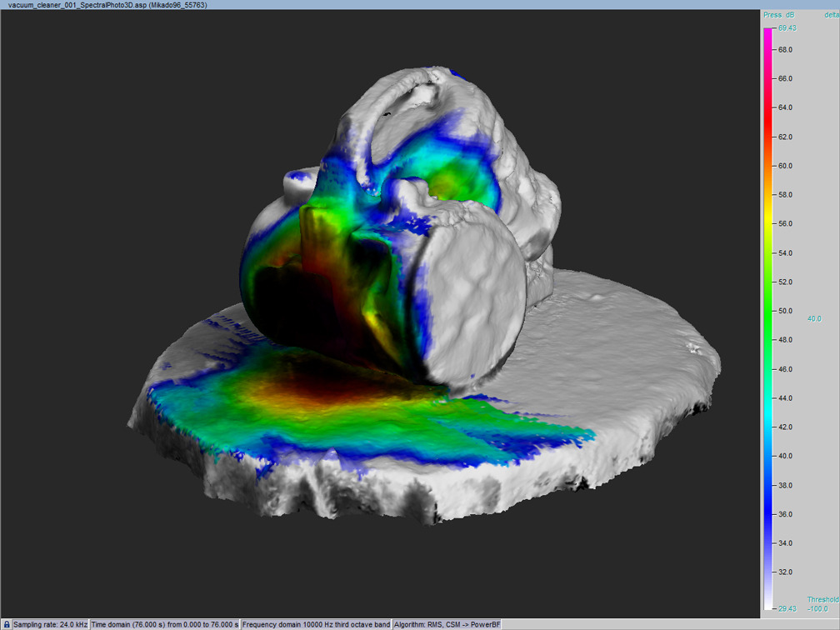Click the "68.0" tick label on the scale

pos(785,49)
